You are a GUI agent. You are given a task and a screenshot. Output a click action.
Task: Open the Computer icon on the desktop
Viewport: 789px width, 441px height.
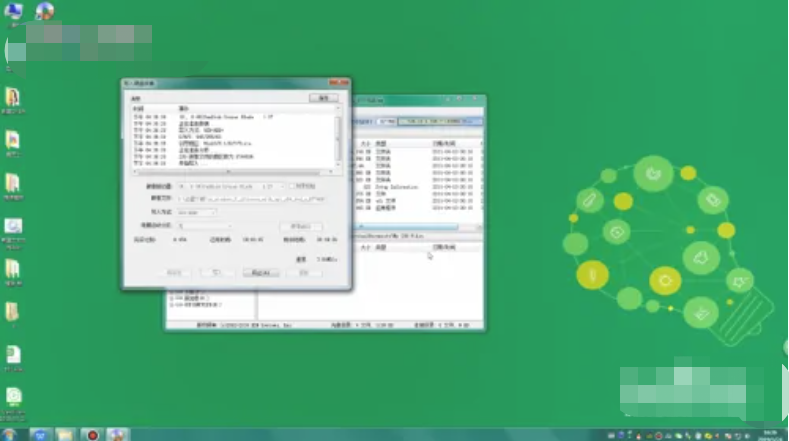pyautogui.click(x=14, y=14)
